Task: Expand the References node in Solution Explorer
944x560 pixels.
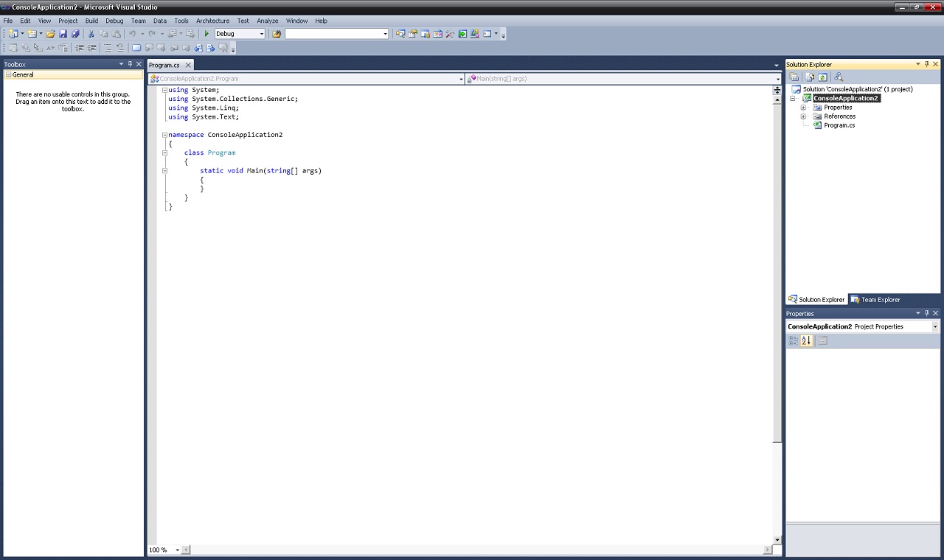Action: (x=803, y=116)
